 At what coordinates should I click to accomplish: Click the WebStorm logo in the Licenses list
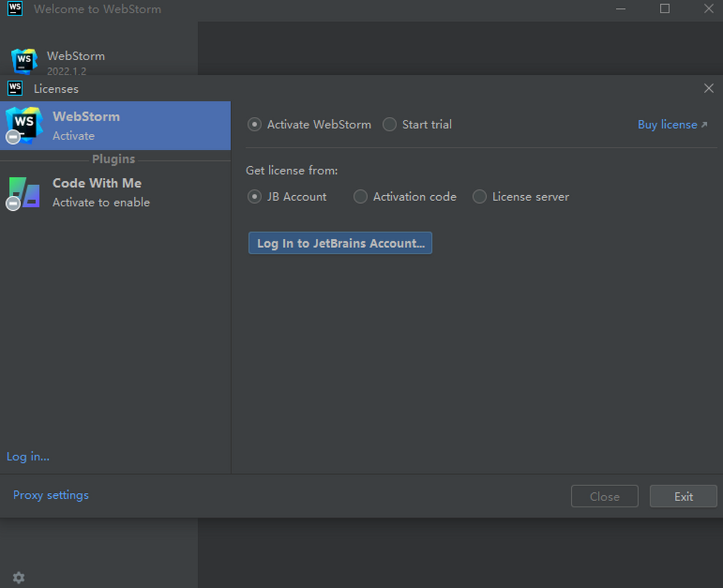(24, 124)
